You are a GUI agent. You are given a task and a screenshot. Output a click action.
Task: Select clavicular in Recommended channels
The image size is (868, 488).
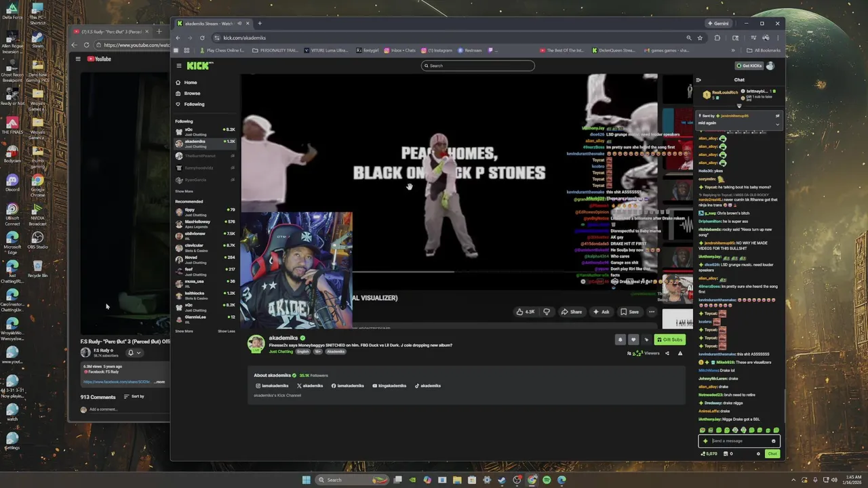click(205, 247)
